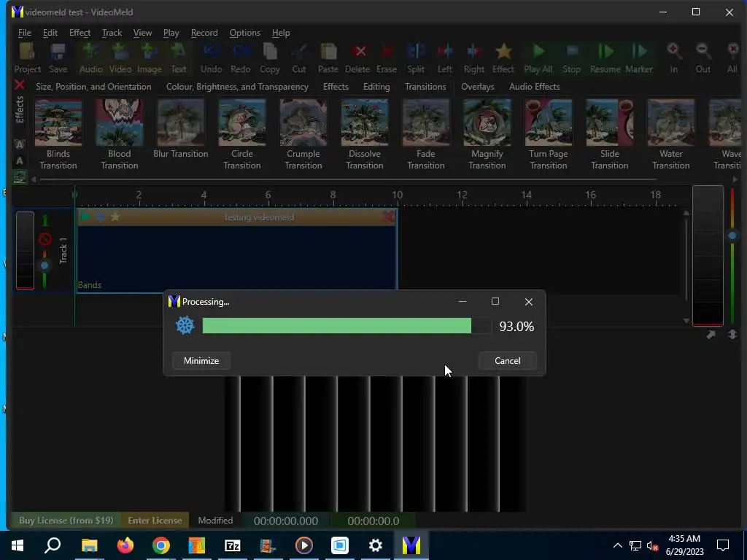The height and width of the screenshot is (560, 747).
Task: Click the Copy toolbar icon
Action: coord(270,58)
